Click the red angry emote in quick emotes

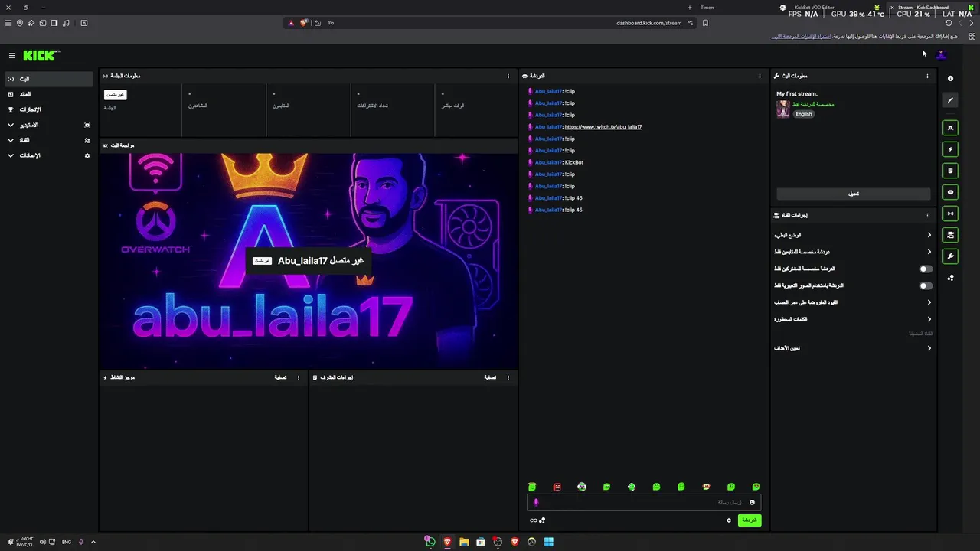point(557,487)
